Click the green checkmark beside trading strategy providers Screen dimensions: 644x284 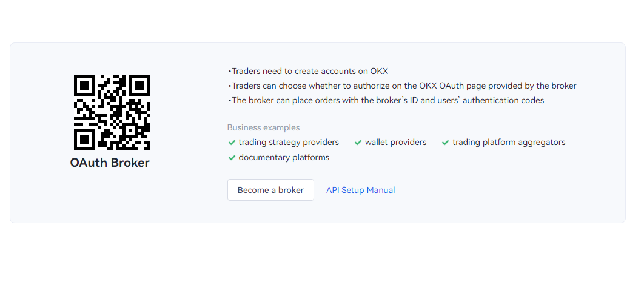pyautogui.click(x=232, y=143)
